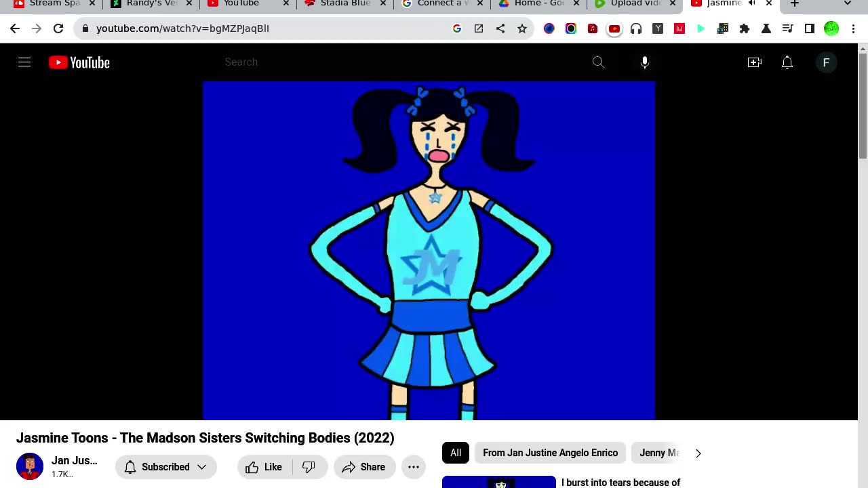868x488 pixels.
Task: Open 'I burst into tears because of' video
Action: coord(620,483)
